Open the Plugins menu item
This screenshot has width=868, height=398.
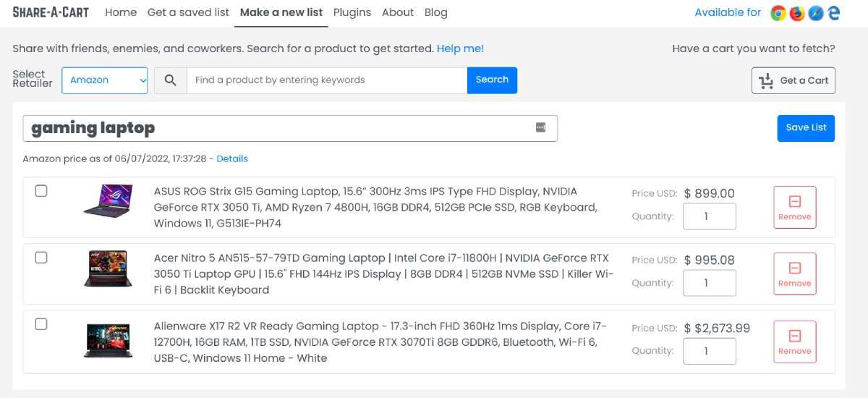point(352,12)
